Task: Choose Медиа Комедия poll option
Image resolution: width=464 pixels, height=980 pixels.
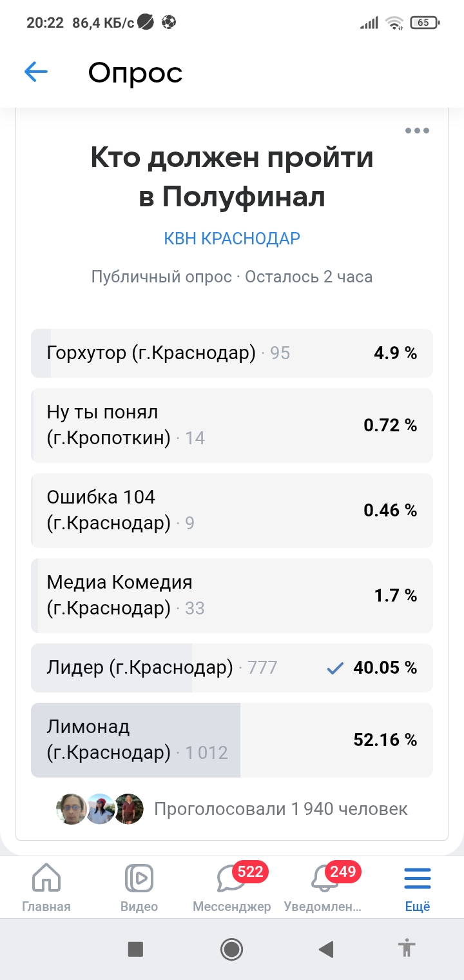Action: click(232, 596)
